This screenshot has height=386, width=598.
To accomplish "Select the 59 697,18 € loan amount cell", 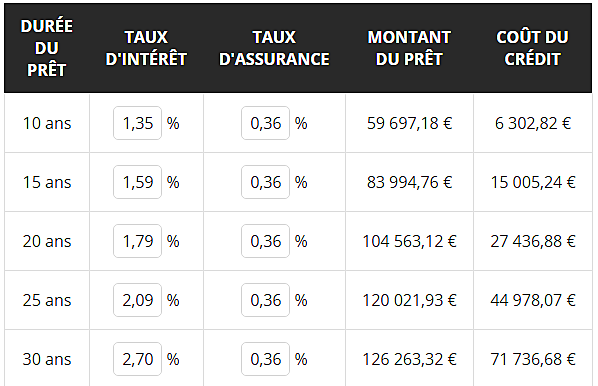I will (x=409, y=123).
